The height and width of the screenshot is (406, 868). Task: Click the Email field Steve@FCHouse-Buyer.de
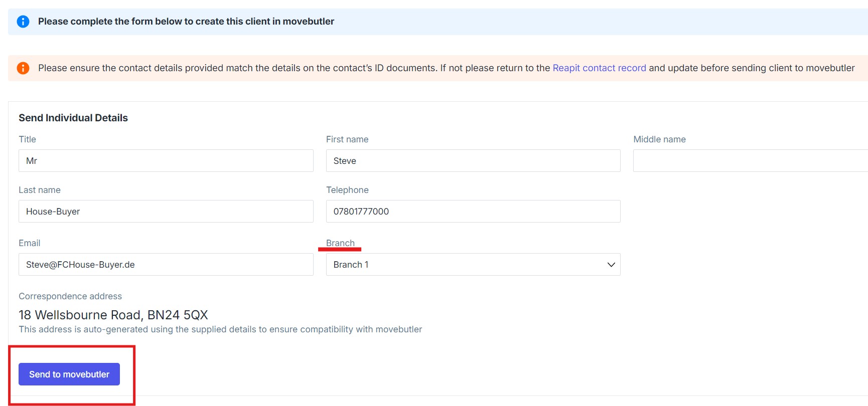point(166,265)
